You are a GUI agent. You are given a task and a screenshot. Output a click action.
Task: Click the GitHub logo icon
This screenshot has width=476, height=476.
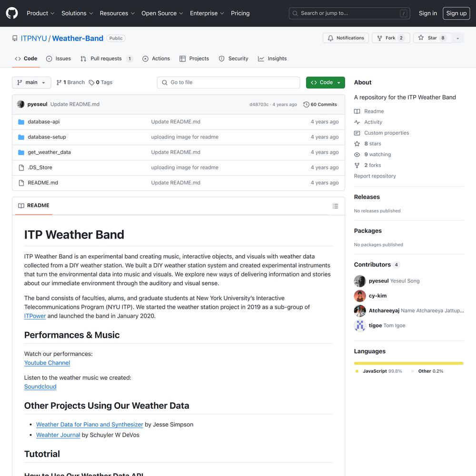[x=12, y=13]
